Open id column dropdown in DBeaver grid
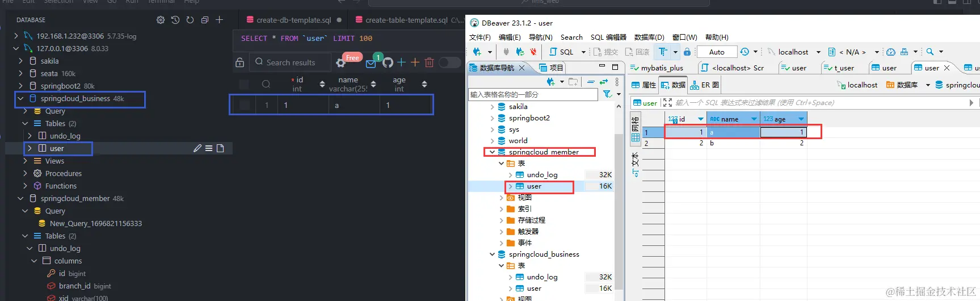 tap(700, 119)
